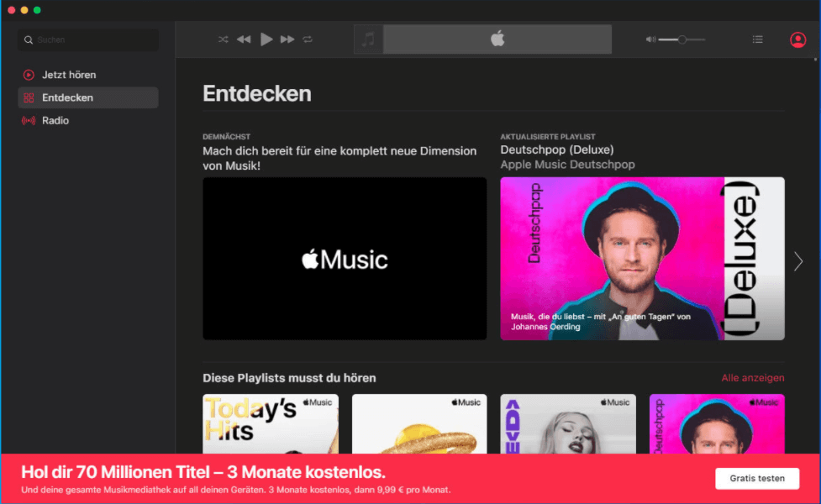Adjust the volume slider
The height and width of the screenshot is (504, 821).
(682, 39)
